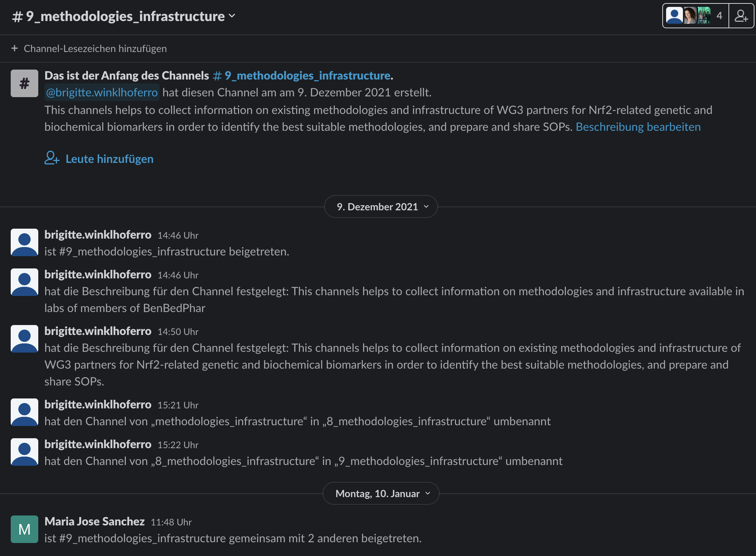Click brigitte's avatar on the 15:22 rename message
Screen dimensions: 756x556
(24, 452)
